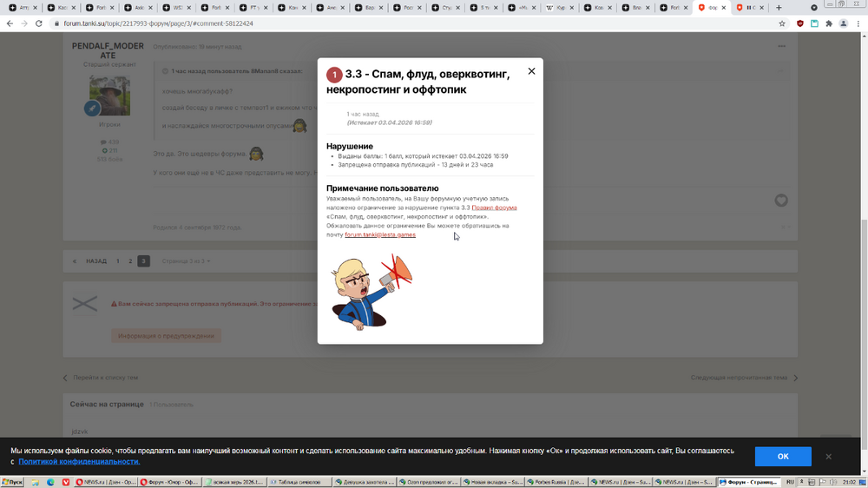The width and height of the screenshot is (868, 488).
Task: Open 'Forbes Russia' taskbar window
Action: coord(556,483)
